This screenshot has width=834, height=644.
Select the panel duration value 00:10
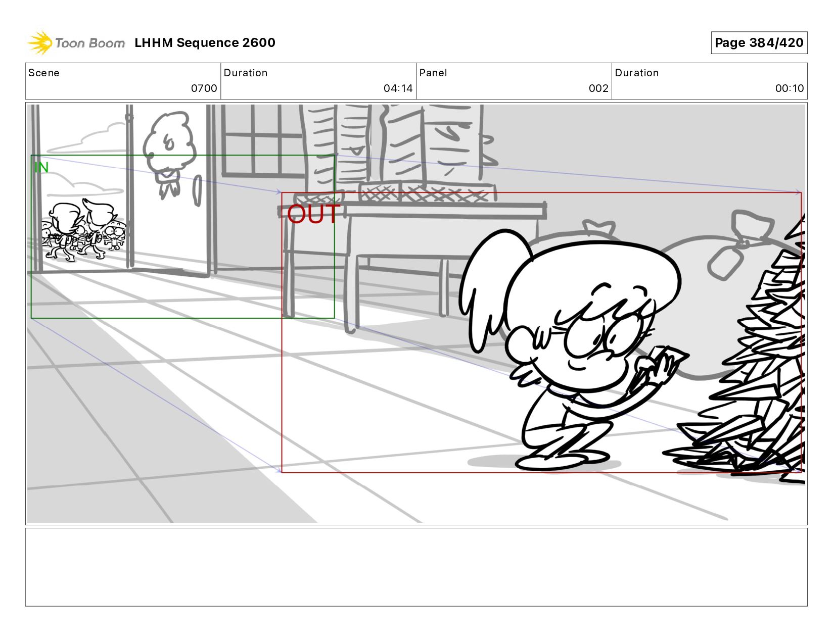click(x=790, y=88)
